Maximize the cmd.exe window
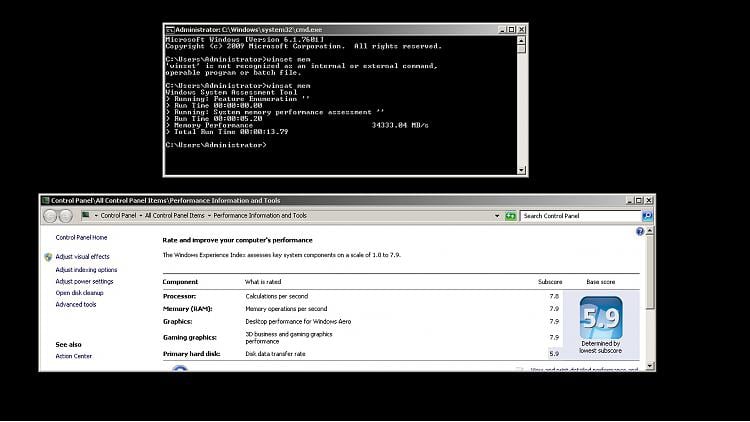750x422 pixels. [x=511, y=30]
